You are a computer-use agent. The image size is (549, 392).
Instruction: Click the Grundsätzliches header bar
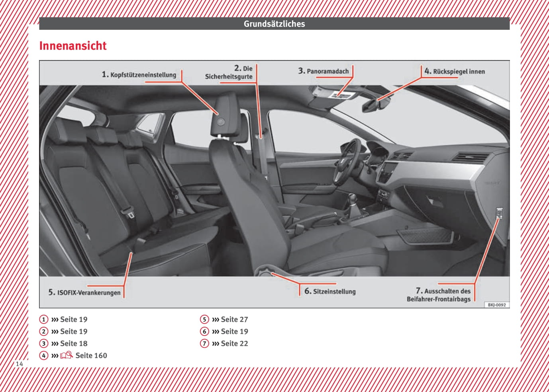tap(274, 24)
